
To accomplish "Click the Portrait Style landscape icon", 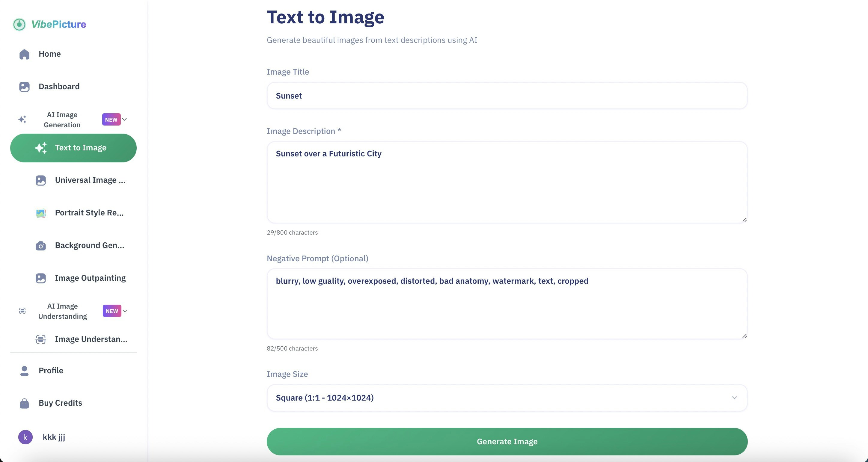I will point(41,213).
